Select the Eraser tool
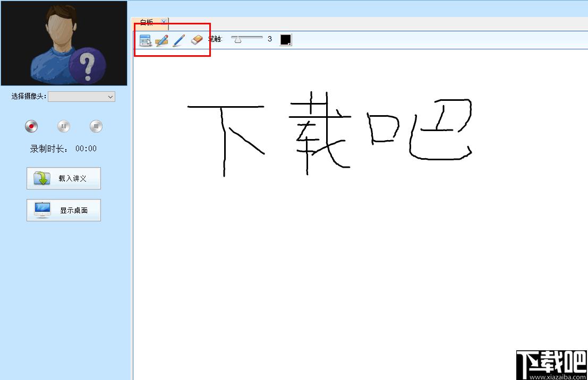The height and width of the screenshot is (380, 588). tap(197, 40)
